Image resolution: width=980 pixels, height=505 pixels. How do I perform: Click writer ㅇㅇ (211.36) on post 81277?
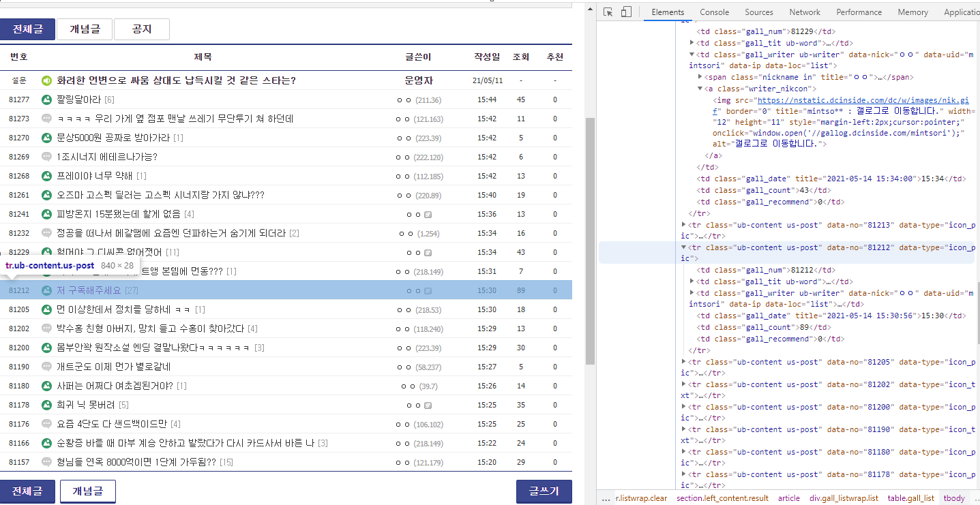click(x=418, y=100)
